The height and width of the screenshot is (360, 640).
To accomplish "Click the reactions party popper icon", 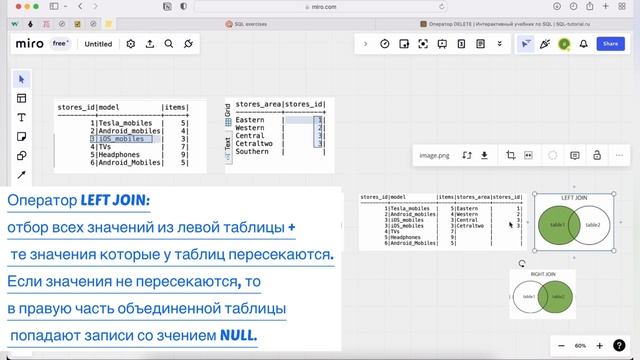I will tap(545, 44).
